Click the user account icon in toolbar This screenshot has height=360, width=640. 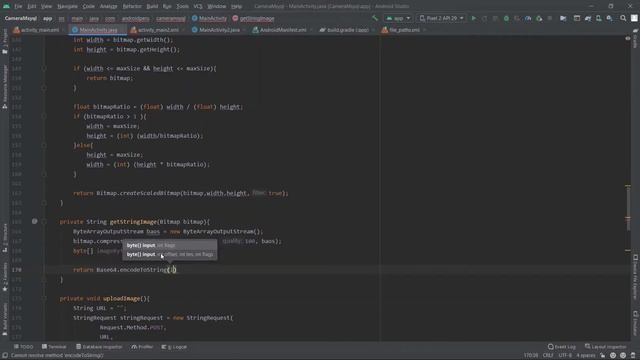click(x=634, y=18)
